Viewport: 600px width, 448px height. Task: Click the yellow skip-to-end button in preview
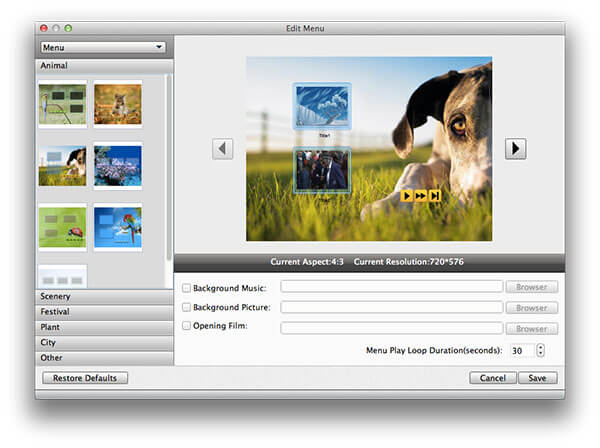tap(435, 196)
